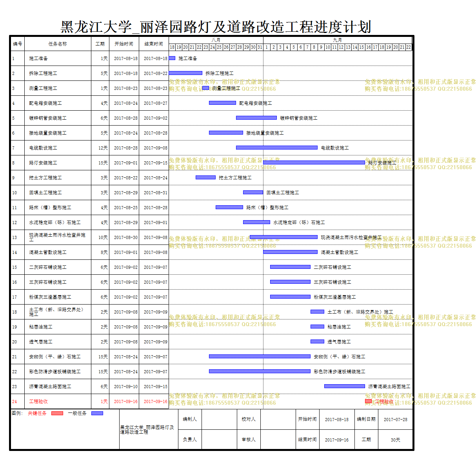Click the 九月 month header in the timeline
The width and height of the screenshot is (476, 469).
[x=338, y=40]
